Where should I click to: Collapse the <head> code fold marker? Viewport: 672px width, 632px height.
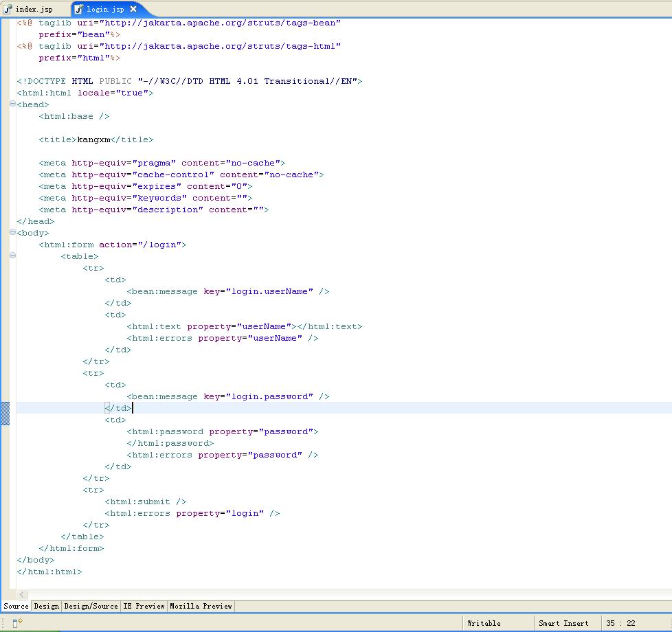pos(12,104)
